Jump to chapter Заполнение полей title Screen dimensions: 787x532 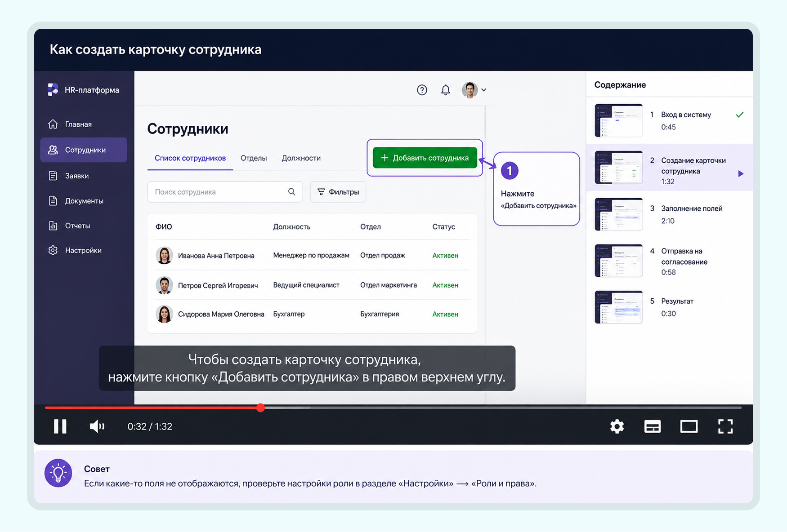click(692, 208)
